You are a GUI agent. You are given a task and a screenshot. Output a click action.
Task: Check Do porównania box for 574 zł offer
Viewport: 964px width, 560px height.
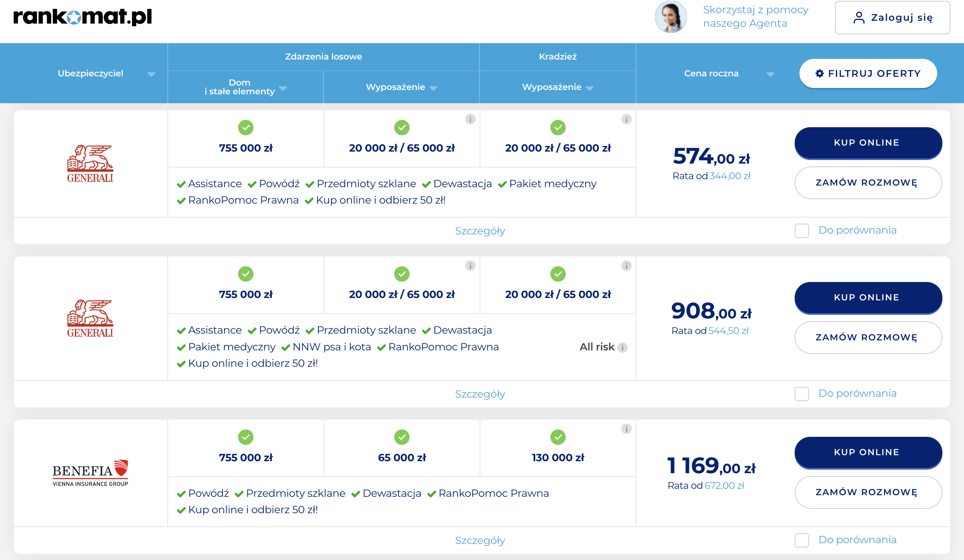802,231
